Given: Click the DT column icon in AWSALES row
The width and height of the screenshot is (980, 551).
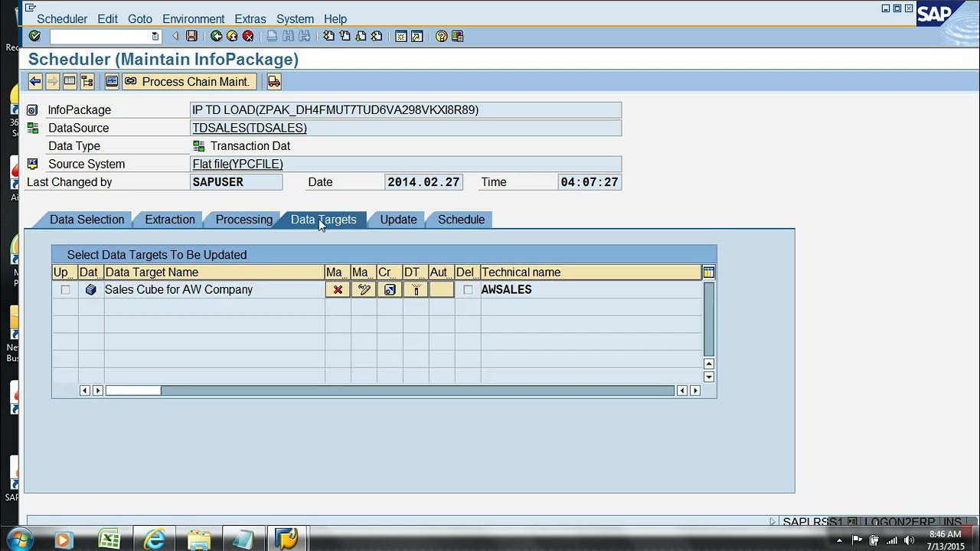Looking at the screenshot, I should [416, 289].
